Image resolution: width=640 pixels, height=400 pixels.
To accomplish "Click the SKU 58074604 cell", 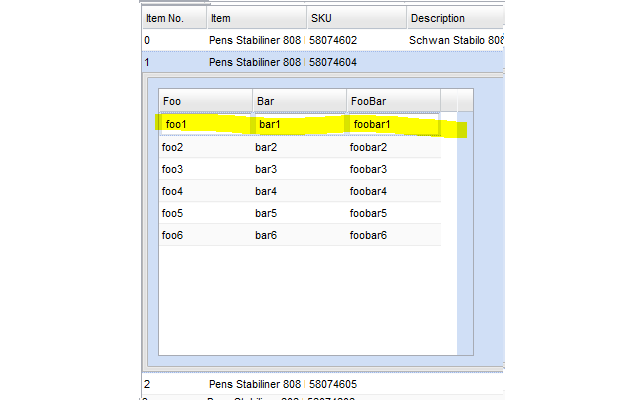I will (355, 62).
